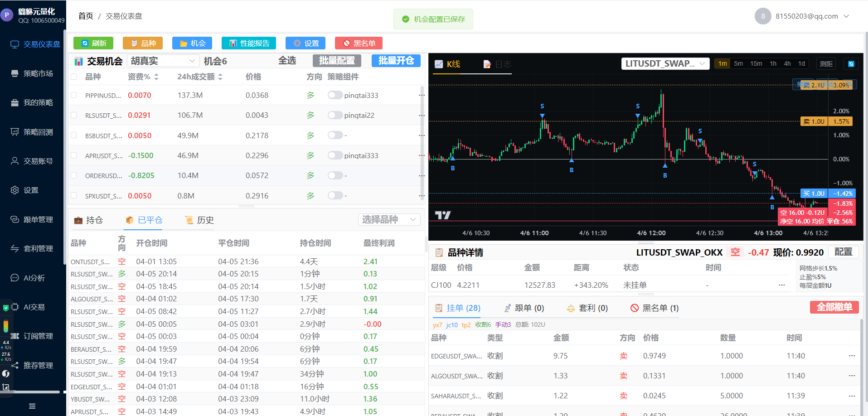Viewport: 868px width, 416px height.
Task: Open the 选择品种 dropdown
Action: (389, 220)
